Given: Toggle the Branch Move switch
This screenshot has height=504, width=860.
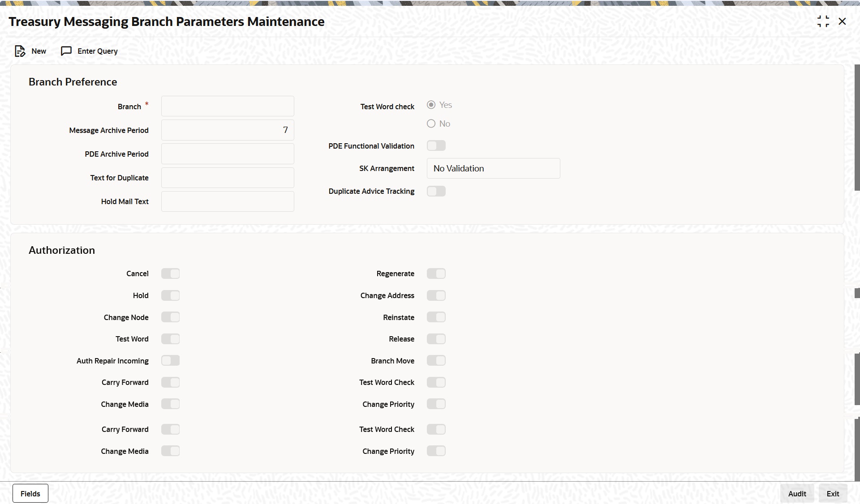Looking at the screenshot, I should 436,361.
